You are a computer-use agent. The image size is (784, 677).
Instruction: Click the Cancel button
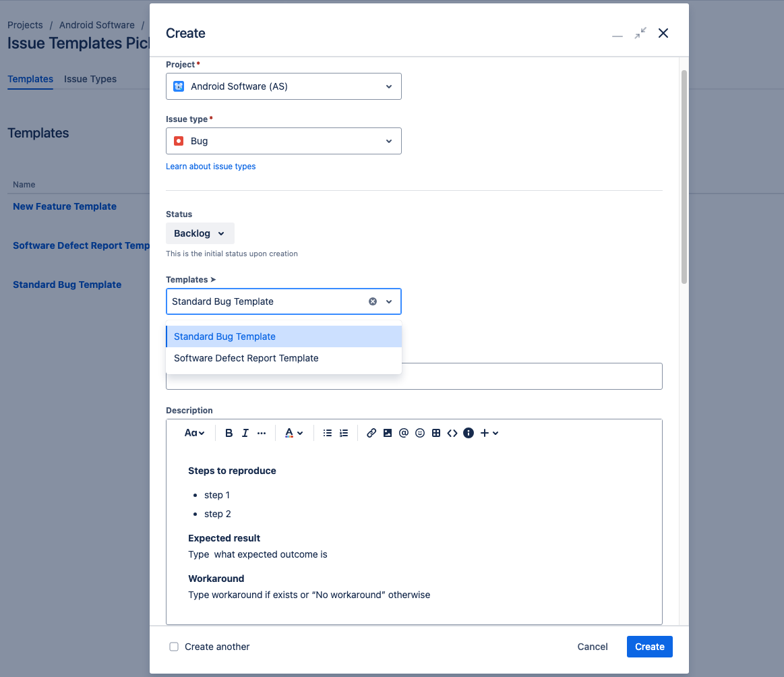pos(593,647)
